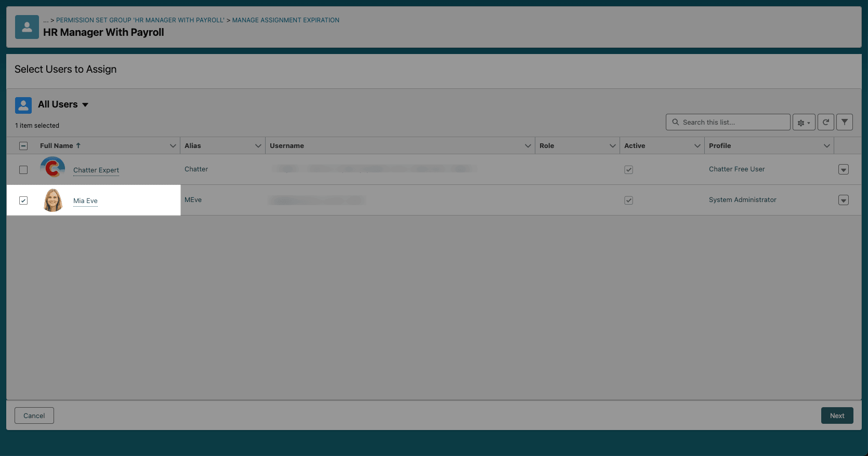Viewport: 868px width, 456px height.
Task: Click Mia Eve's profile photo
Action: (x=52, y=200)
